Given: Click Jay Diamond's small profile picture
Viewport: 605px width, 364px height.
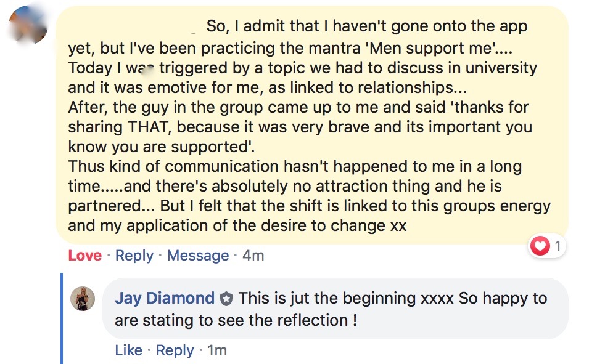Looking at the screenshot, I should click(x=83, y=299).
